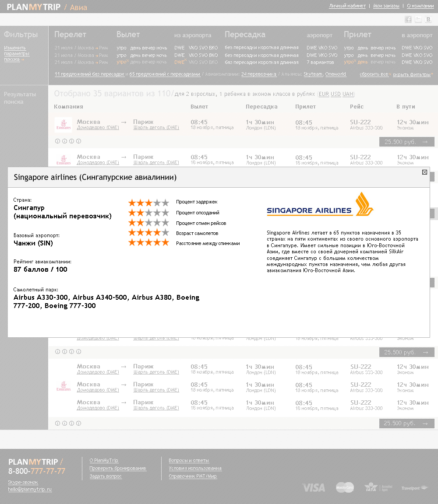Switch prices to EUR currency
The height and width of the screenshot is (504, 438).
[x=324, y=94]
